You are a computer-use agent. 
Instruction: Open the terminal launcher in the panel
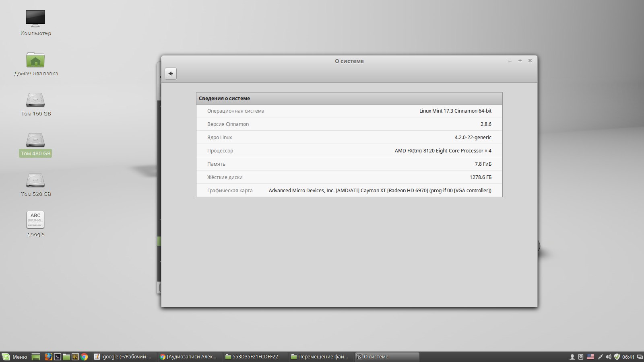point(58,357)
